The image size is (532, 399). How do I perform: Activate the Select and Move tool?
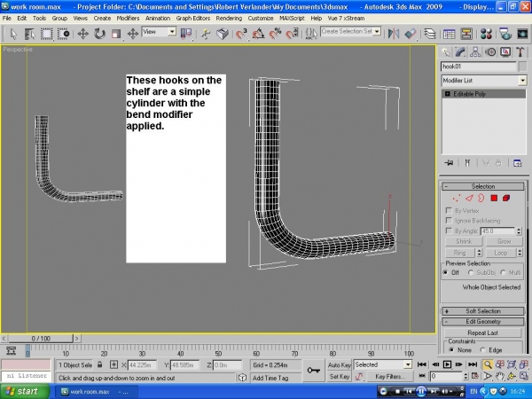82,34
